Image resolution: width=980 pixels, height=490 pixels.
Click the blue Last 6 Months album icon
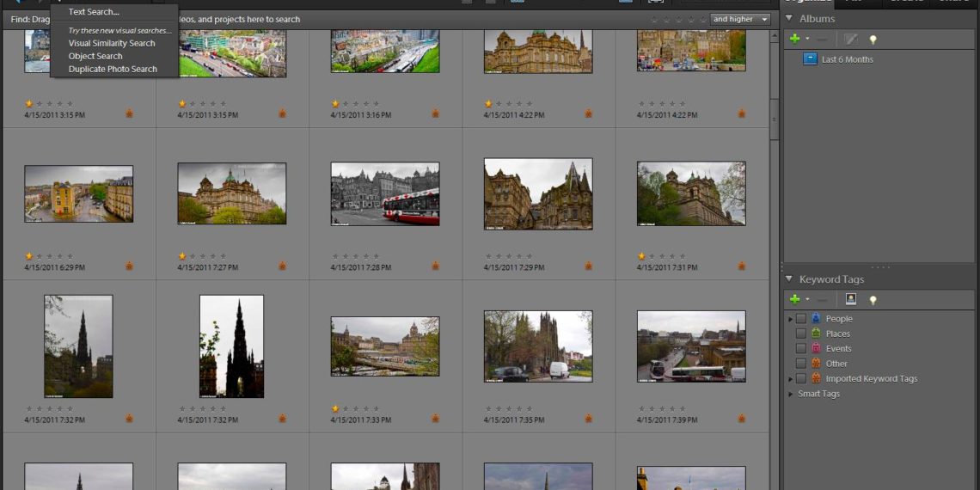tap(810, 59)
